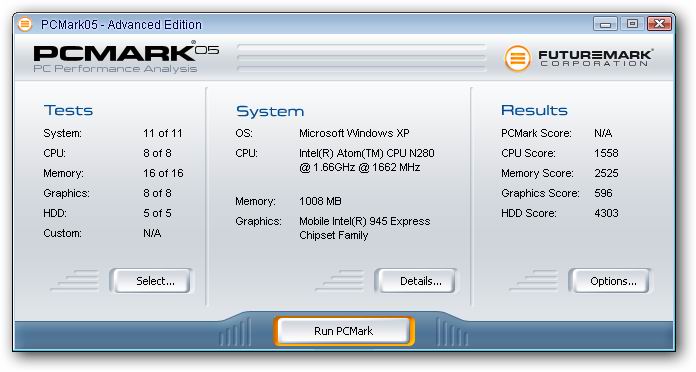Image resolution: width=696 pixels, height=372 pixels.
Task: Select the '16 of 16' memory tests value
Action: point(163,173)
